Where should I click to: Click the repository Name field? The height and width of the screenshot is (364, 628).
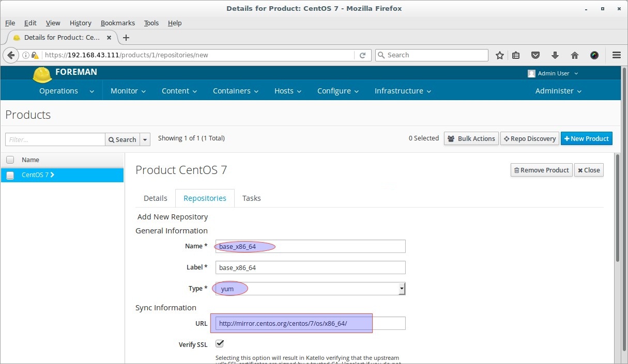point(310,246)
